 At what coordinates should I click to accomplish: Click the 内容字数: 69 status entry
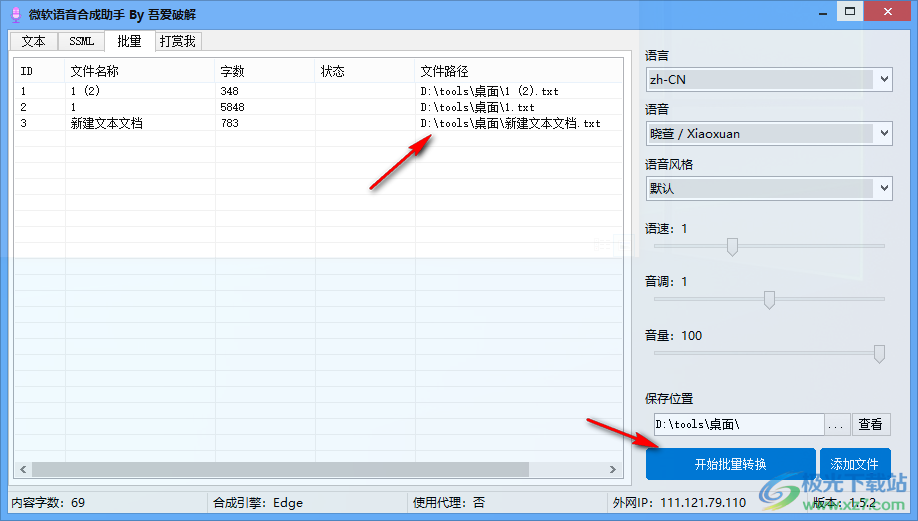[48, 503]
